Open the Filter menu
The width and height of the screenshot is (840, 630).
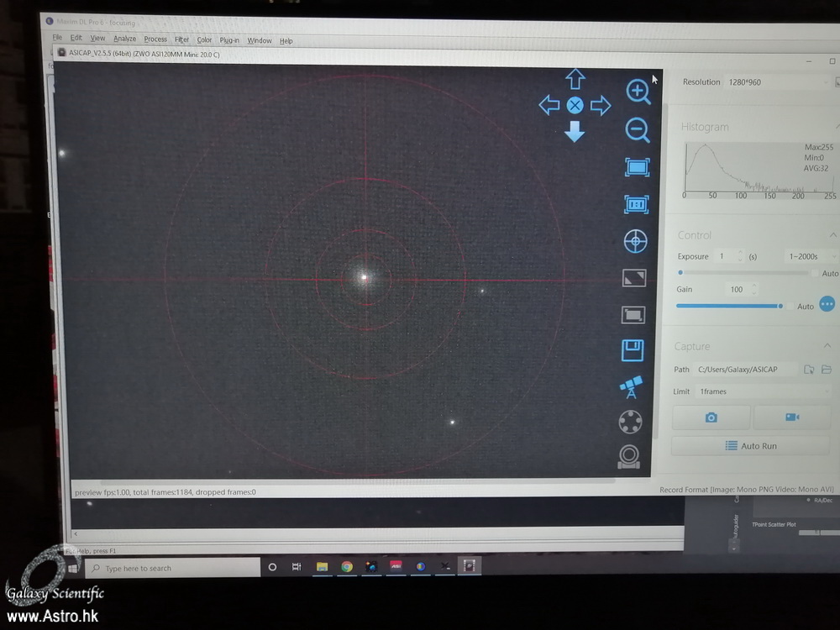tap(181, 39)
